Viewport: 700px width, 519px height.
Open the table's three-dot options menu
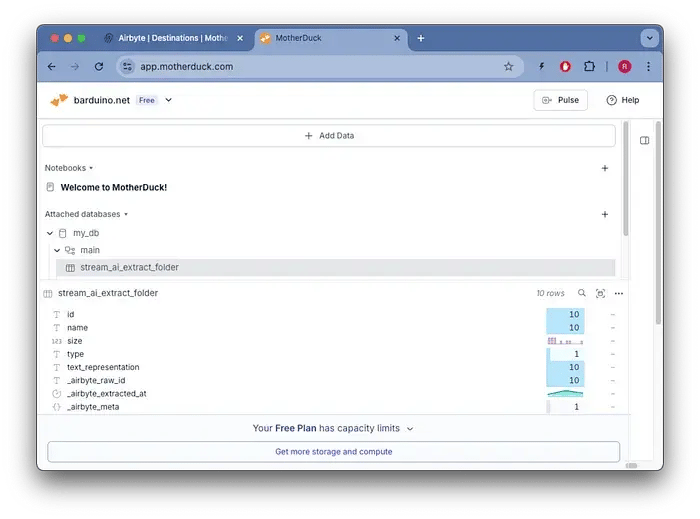click(x=619, y=293)
